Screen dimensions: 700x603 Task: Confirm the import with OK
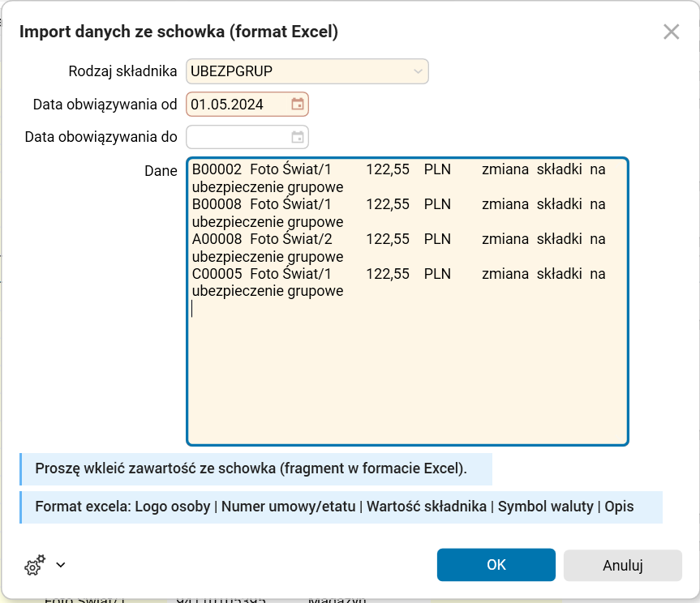coord(496,565)
